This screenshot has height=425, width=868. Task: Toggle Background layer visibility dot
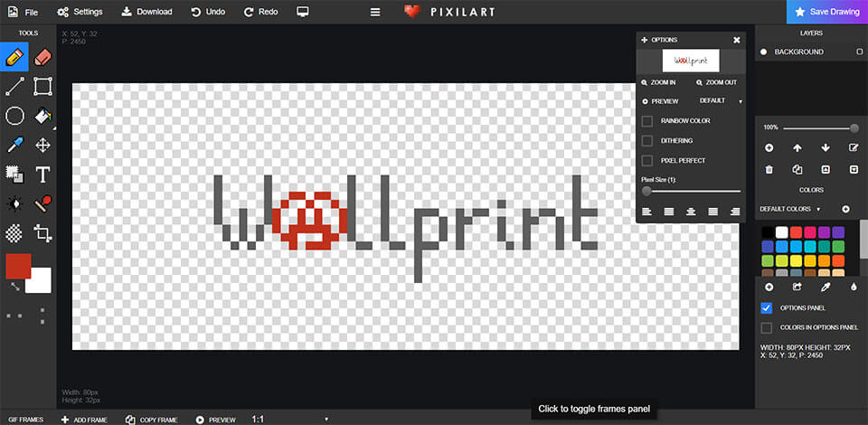(x=763, y=52)
